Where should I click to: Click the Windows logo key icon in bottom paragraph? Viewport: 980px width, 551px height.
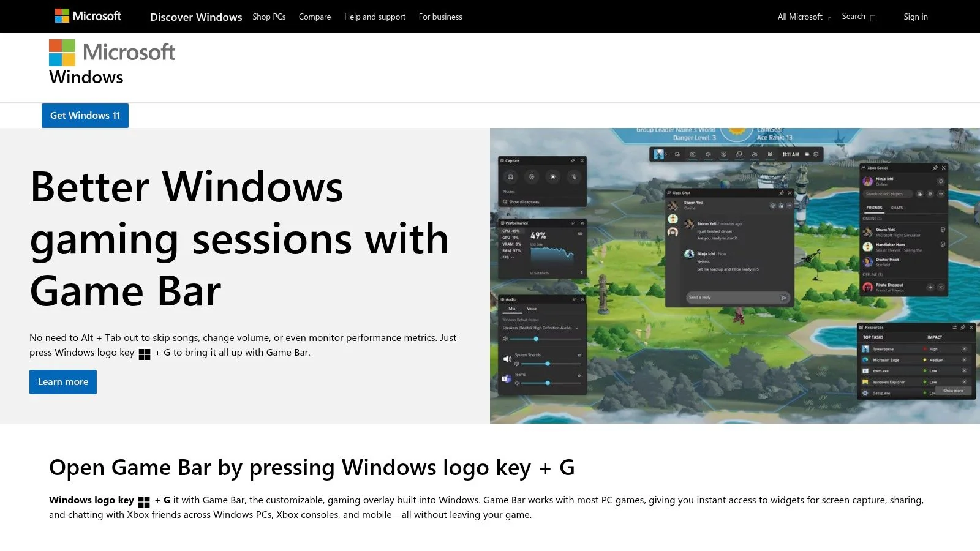(144, 501)
